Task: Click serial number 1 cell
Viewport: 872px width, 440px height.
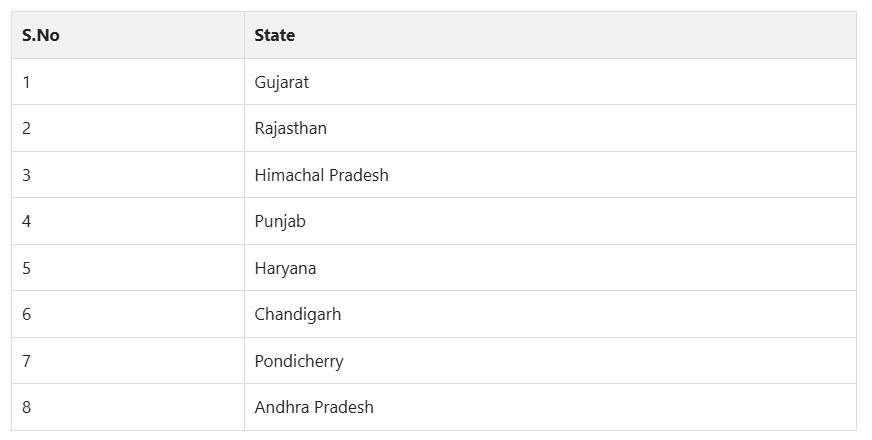Action: coord(27,83)
